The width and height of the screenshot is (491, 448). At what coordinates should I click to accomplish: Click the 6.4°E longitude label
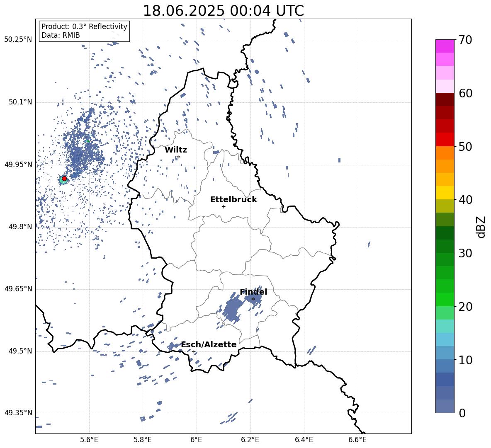click(x=304, y=440)
